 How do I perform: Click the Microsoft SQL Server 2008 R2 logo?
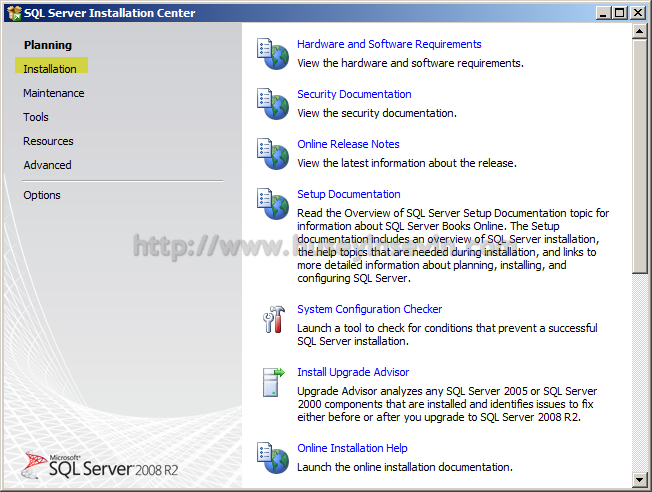coord(100,466)
